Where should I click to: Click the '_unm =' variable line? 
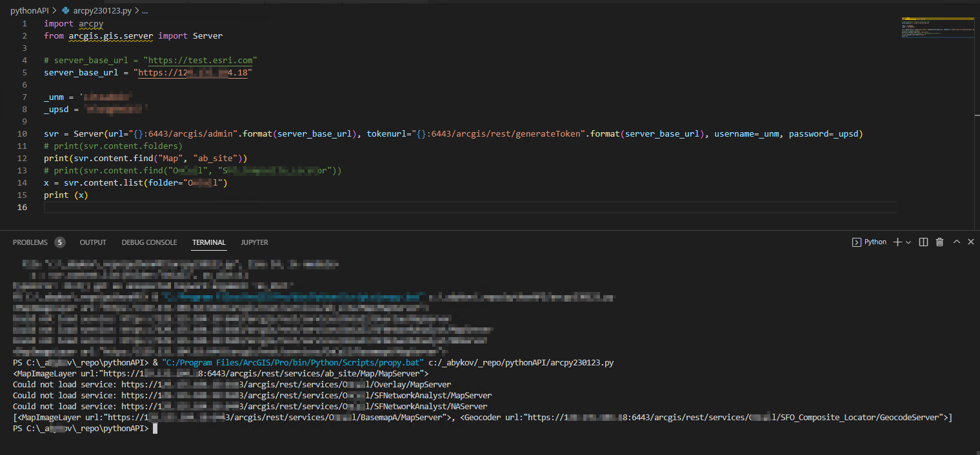click(88, 97)
